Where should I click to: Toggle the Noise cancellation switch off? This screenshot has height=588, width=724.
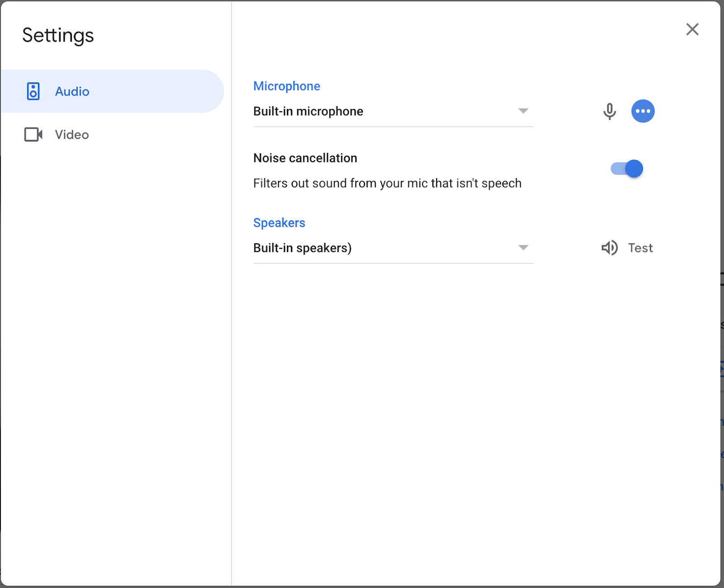click(626, 168)
